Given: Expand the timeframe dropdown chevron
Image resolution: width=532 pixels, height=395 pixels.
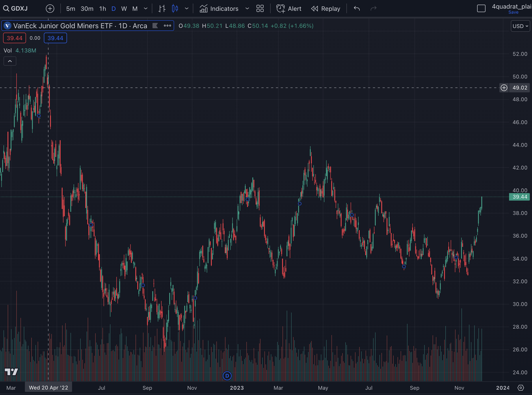Looking at the screenshot, I should coord(145,9).
